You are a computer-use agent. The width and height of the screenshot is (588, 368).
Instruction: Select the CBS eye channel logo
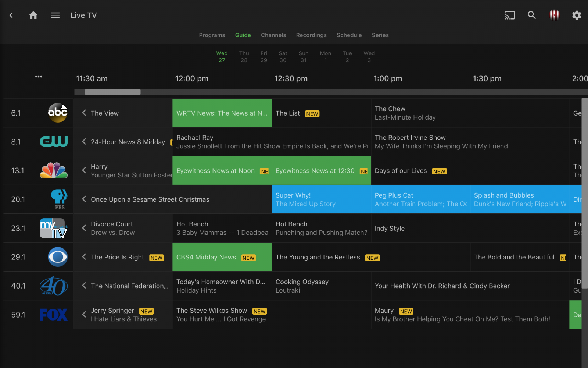tap(58, 257)
